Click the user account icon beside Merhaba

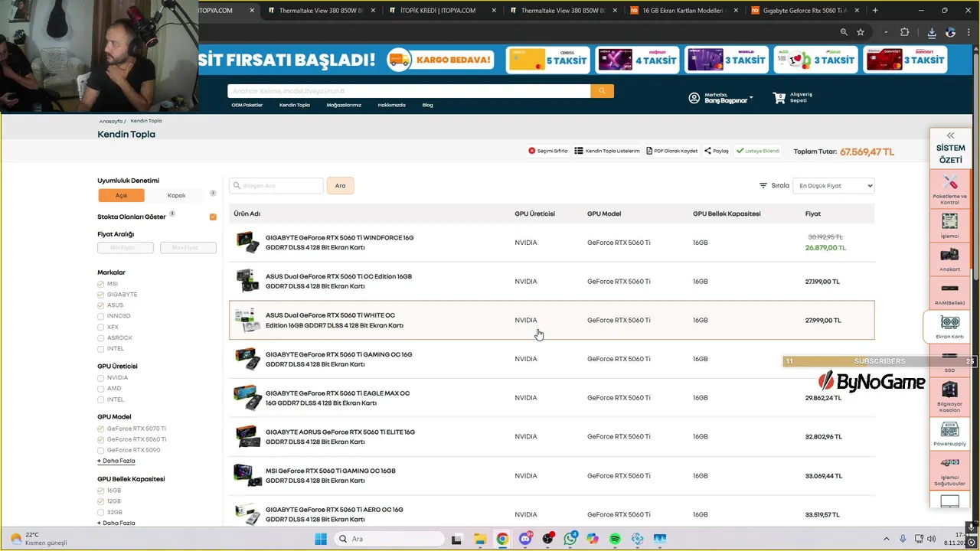tap(694, 98)
